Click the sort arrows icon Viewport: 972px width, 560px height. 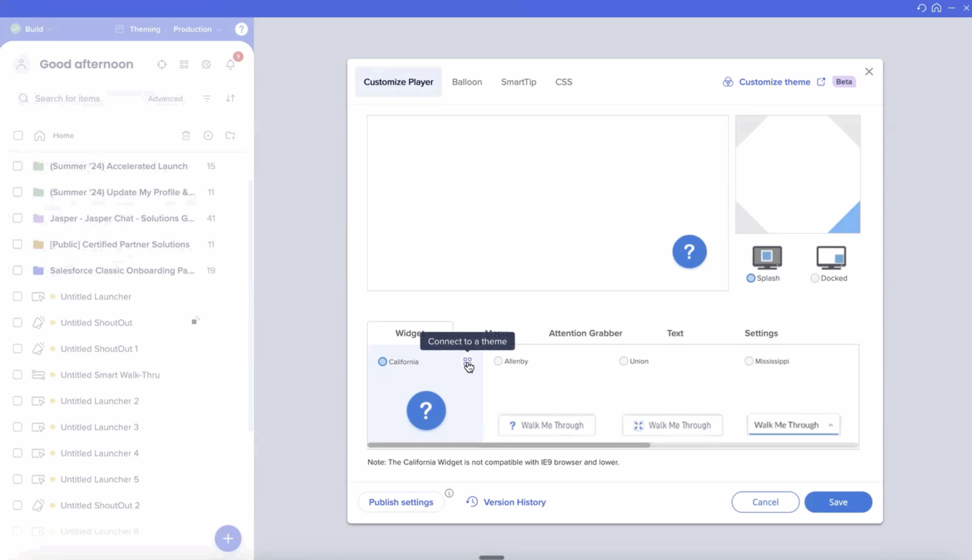pos(230,99)
